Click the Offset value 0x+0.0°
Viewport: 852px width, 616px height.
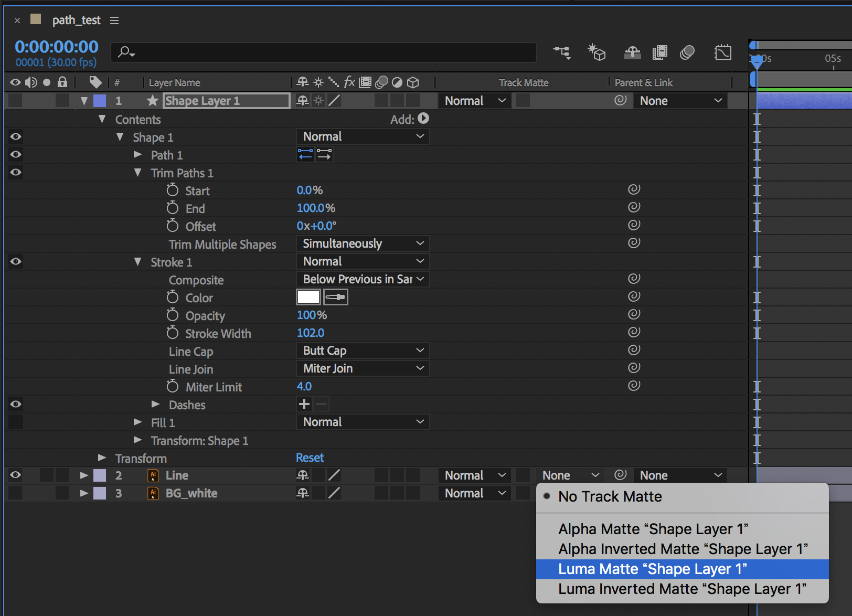click(316, 226)
